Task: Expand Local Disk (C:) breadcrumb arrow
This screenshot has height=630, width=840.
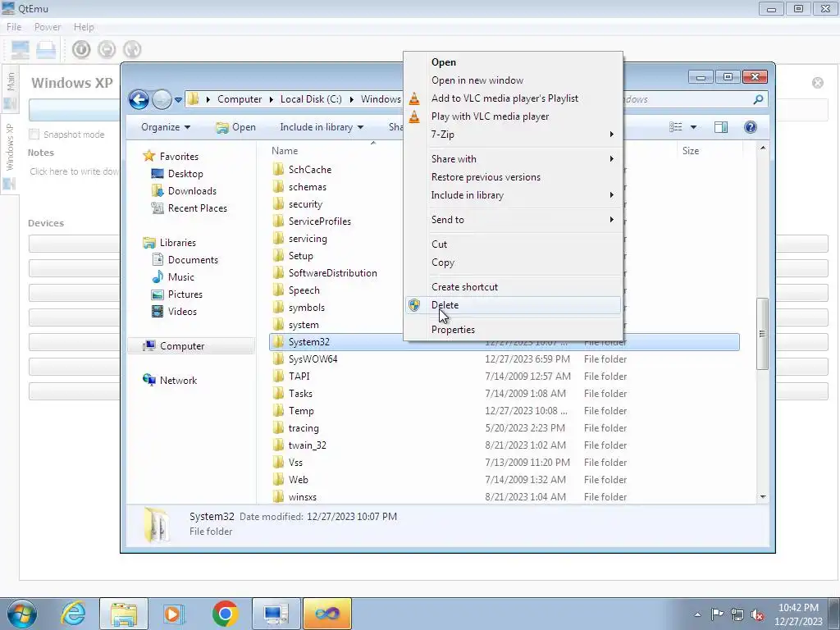Action: [351, 99]
